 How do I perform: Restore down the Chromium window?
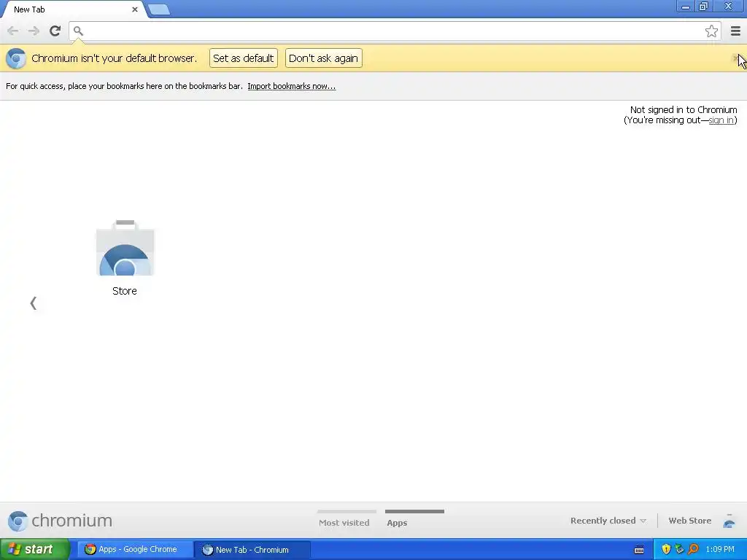coord(703,6)
